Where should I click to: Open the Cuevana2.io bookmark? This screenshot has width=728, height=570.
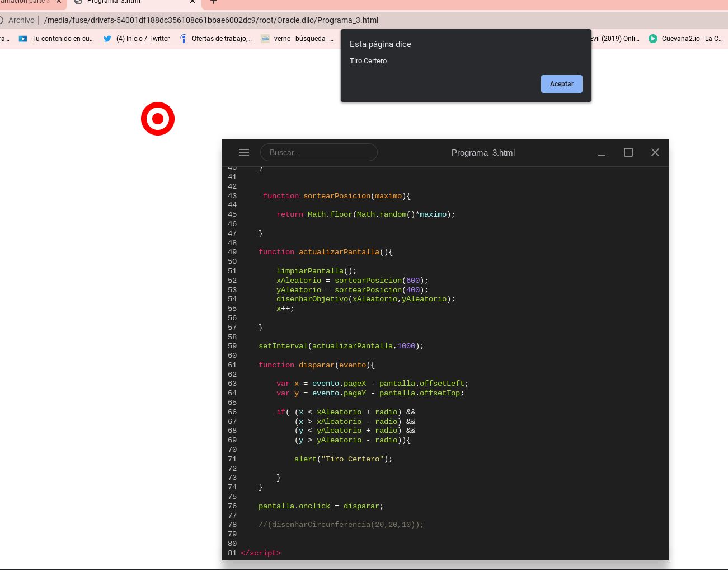685,39
